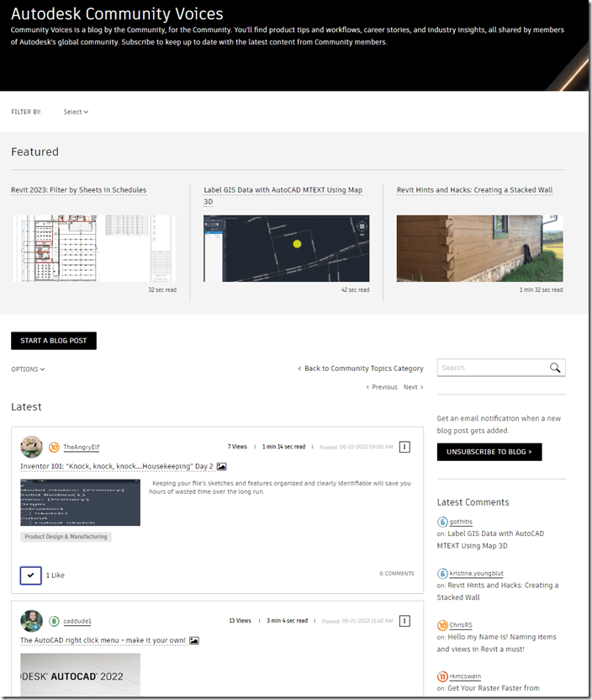Click rank badge next to gothitis
The height and width of the screenshot is (700, 592).
[442, 522]
